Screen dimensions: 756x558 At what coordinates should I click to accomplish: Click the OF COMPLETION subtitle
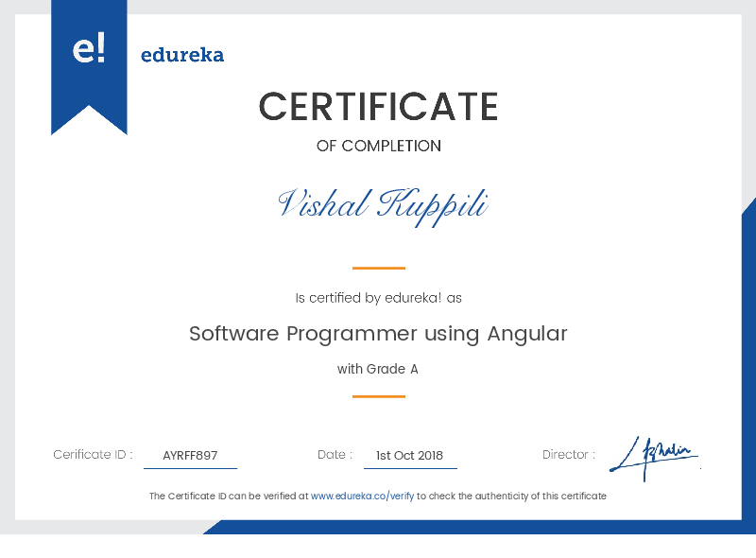(379, 146)
